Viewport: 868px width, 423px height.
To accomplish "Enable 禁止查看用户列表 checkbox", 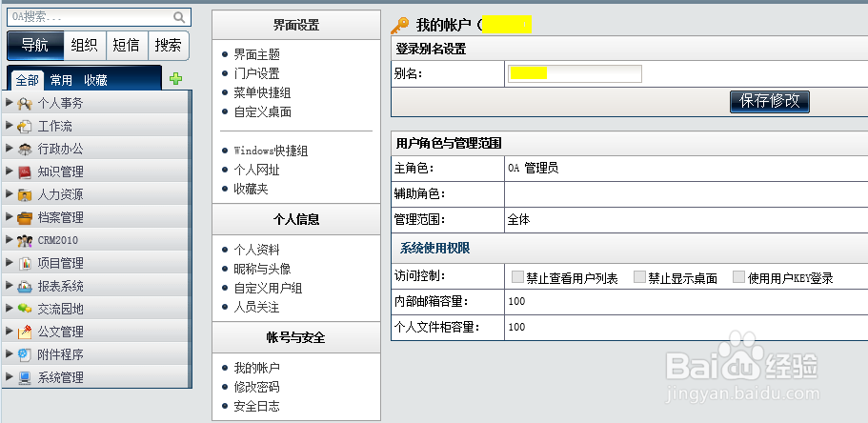I will point(517,277).
